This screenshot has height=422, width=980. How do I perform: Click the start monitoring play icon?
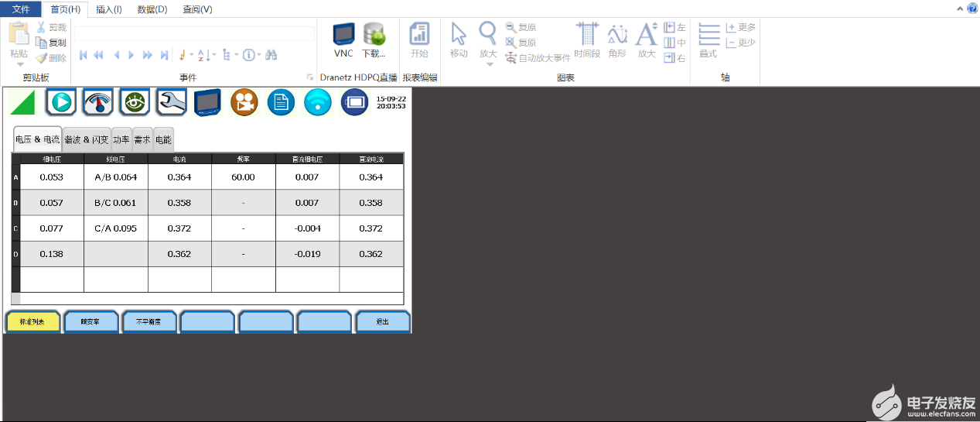point(60,102)
